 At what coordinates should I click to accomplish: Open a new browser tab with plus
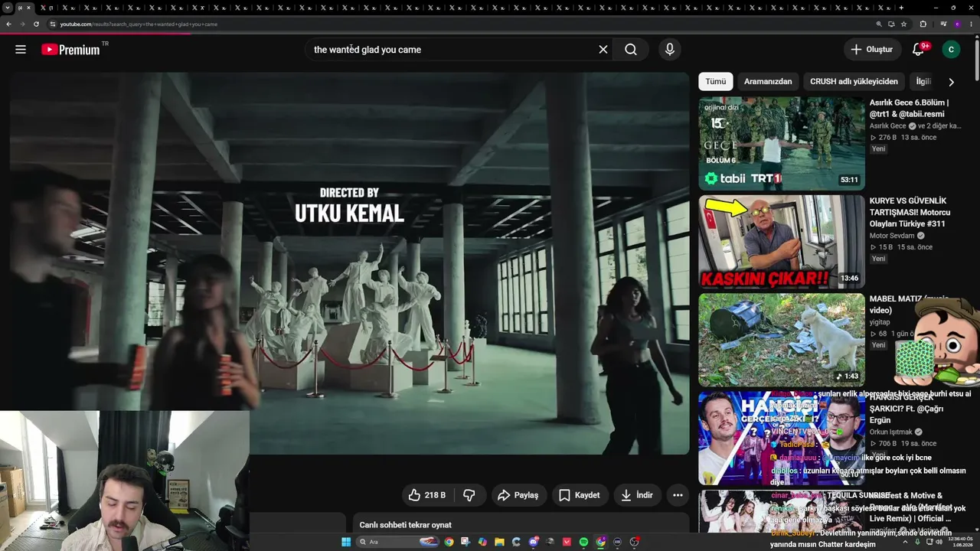(901, 8)
